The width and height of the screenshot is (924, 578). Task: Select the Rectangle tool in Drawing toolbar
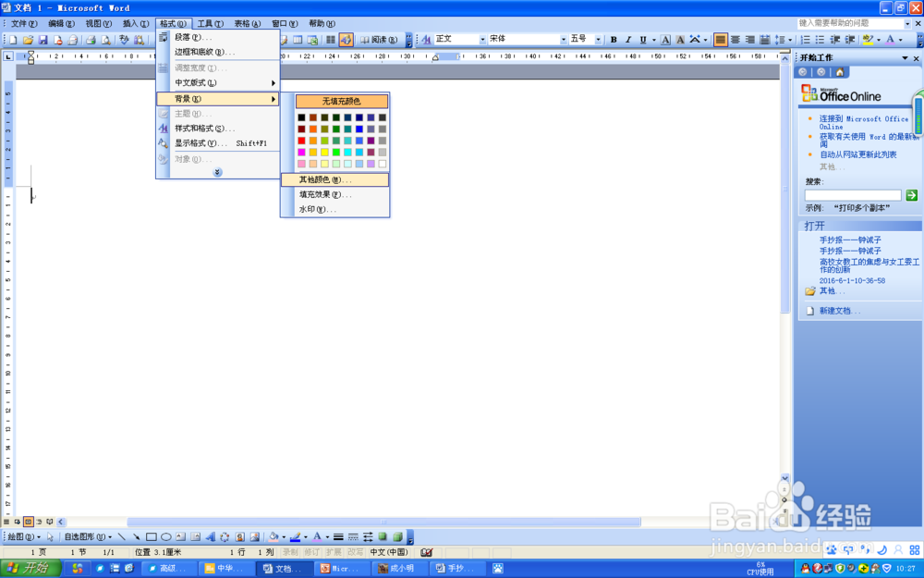point(151,536)
